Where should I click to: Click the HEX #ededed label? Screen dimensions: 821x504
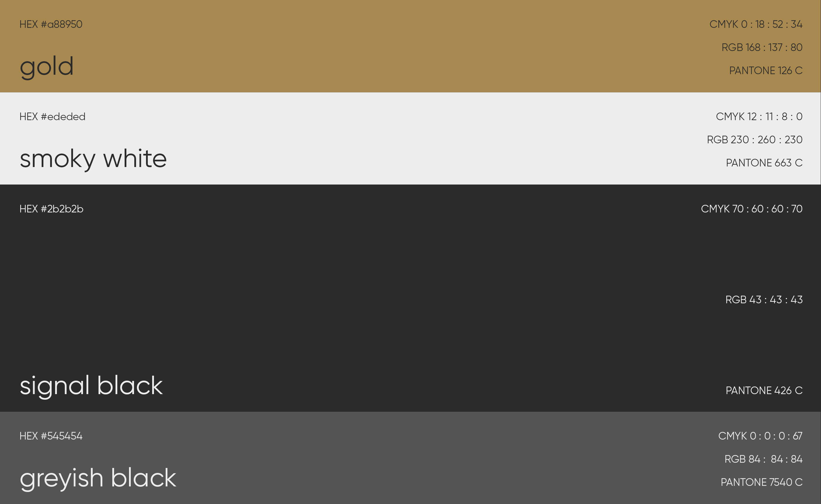pos(52,117)
